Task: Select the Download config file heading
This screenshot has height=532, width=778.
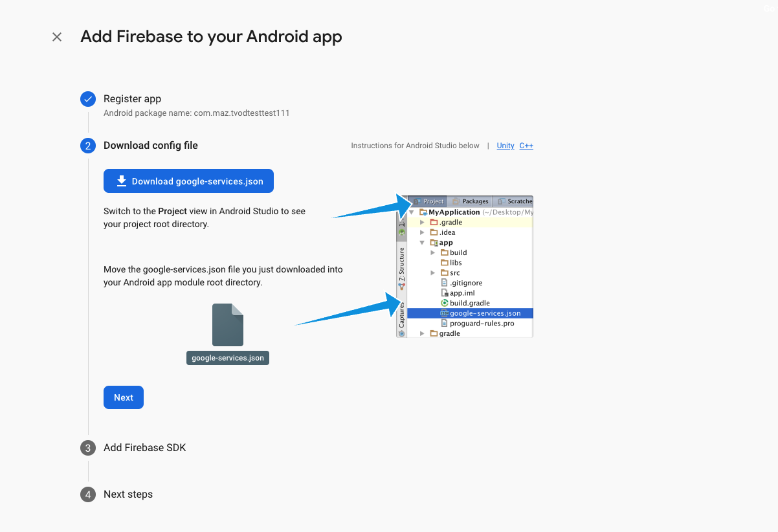Action: pos(151,146)
